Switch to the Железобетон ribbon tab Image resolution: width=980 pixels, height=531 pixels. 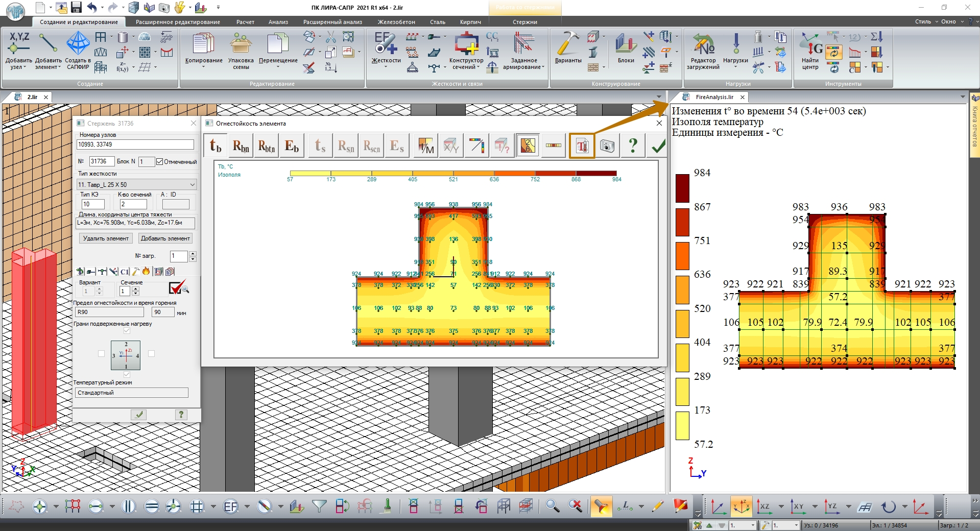click(396, 22)
